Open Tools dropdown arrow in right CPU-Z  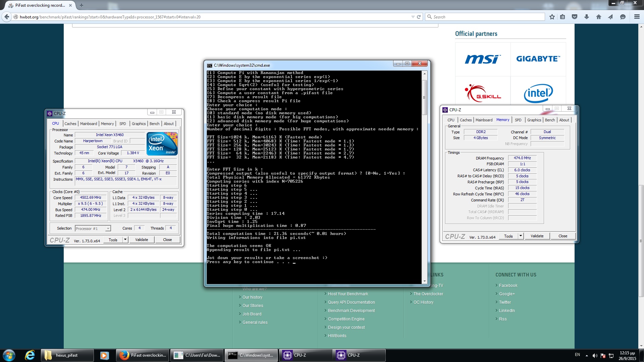click(x=521, y=236)
